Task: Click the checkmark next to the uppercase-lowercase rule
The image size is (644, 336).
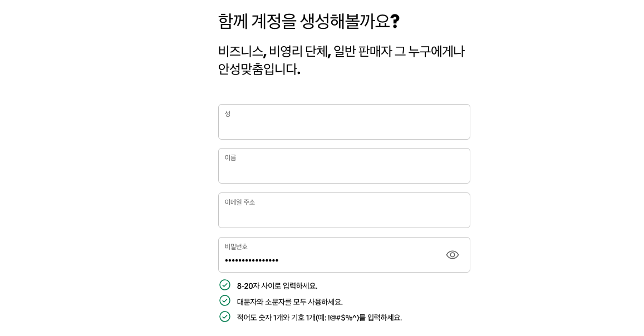Action: pos(225,300)
